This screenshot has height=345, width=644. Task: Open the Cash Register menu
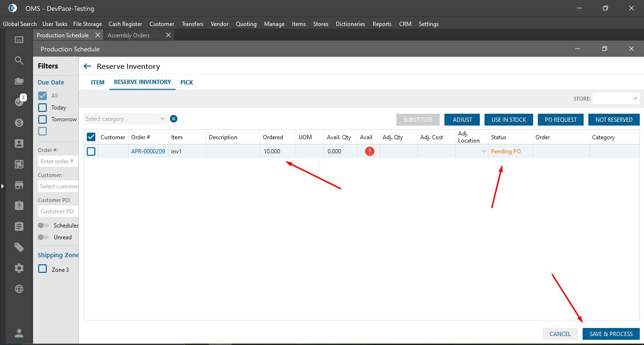pyautogui.click(x=125, y=24)
